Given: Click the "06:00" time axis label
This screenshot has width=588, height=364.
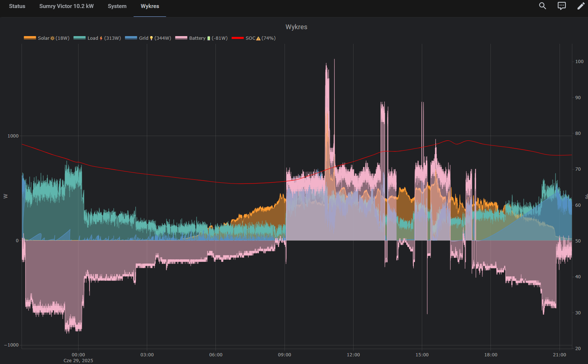Looking at the screenshot, I should click(x=216, y=355).
